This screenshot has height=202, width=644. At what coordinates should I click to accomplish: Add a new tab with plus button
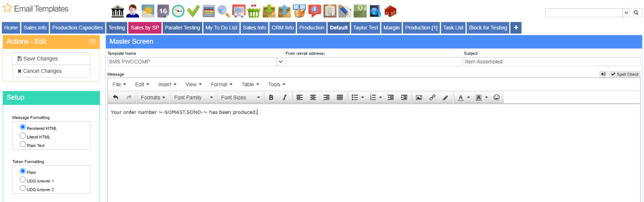[516, 28]
